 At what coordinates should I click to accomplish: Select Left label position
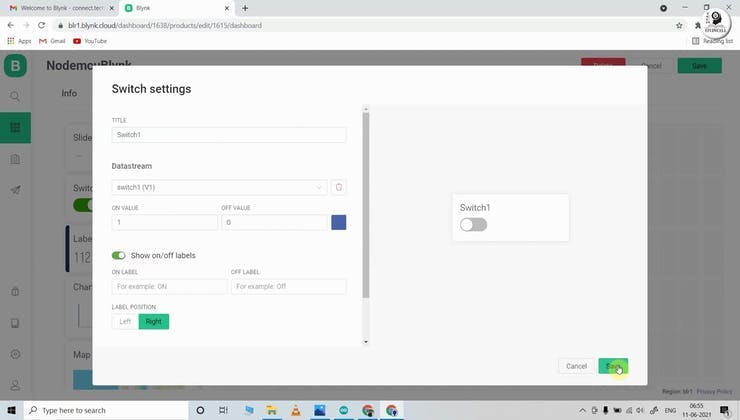point(125,321)
